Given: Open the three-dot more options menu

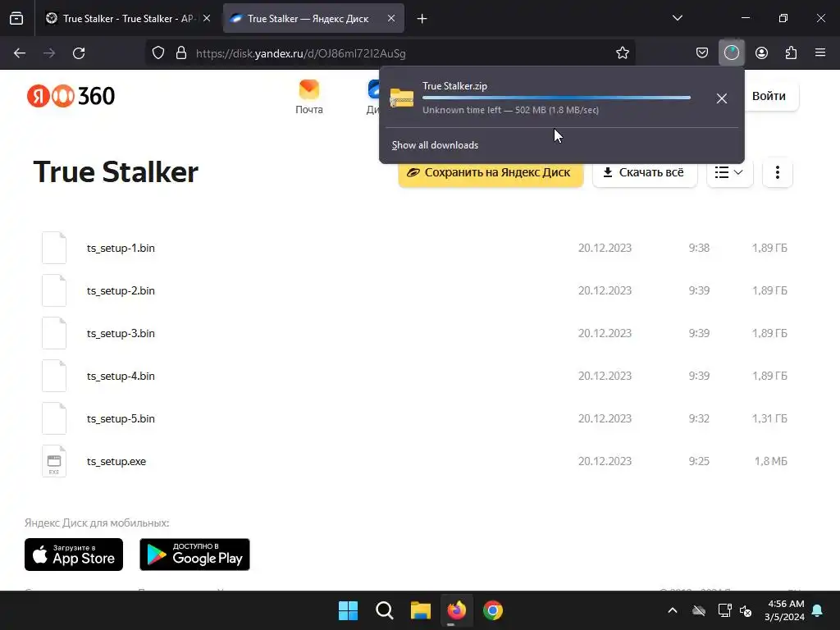Looking at the screenshot, I should (778, 172).
